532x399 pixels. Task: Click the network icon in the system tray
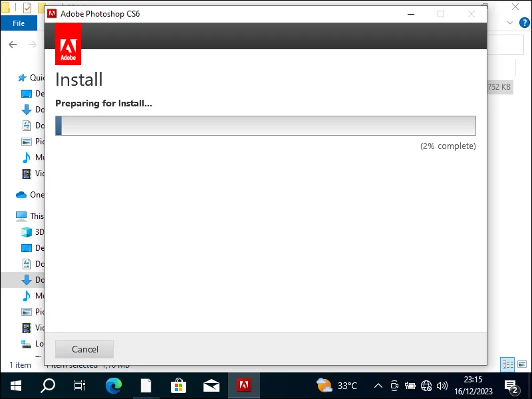426,385
